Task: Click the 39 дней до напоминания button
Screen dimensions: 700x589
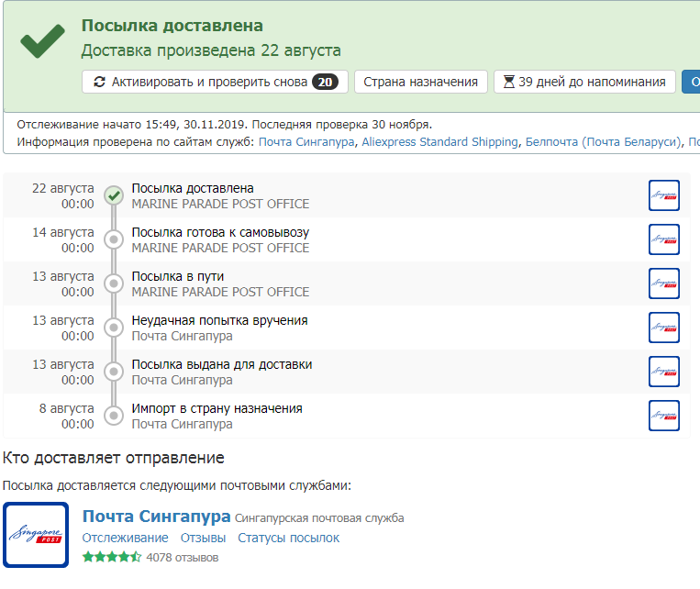Action: click(x=584, y=82)
